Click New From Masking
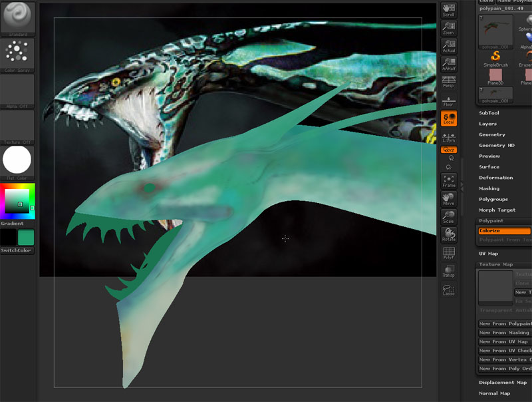 tap(505, 333)
